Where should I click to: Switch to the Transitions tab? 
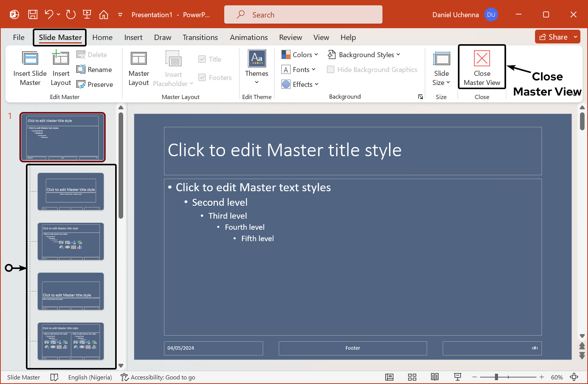[200, 37]
